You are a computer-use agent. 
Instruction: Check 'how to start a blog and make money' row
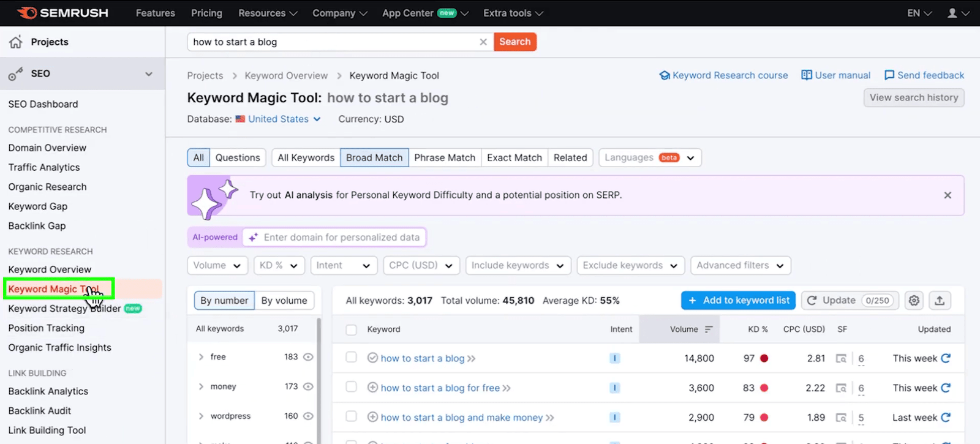coord(351,416)
